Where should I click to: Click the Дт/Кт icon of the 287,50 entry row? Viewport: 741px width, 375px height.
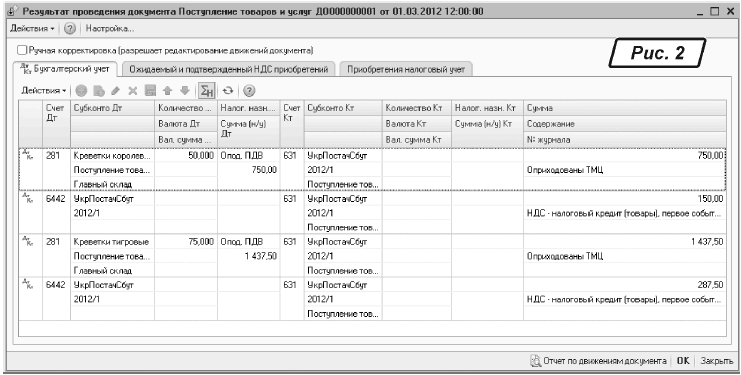(27, 283)
